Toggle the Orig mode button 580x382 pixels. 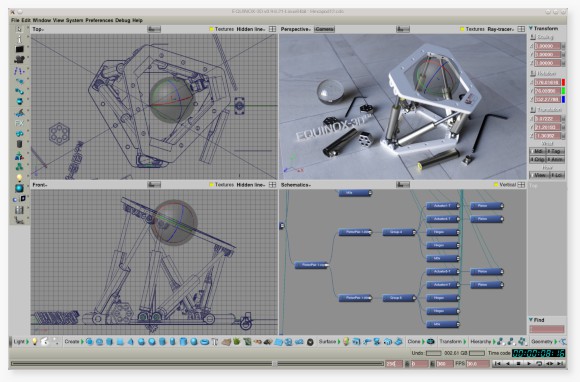[x=538, y=159]
